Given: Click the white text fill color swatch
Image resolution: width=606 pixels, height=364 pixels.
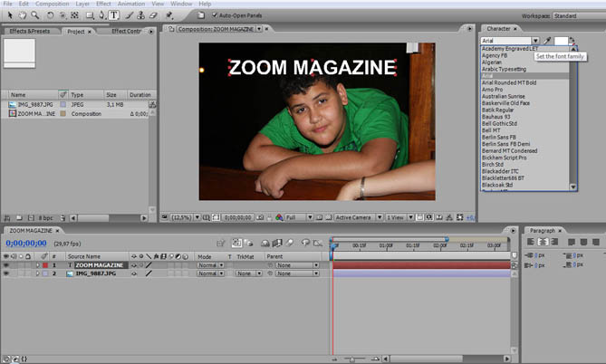Looking at the screenshot, I should (x=560, y=41).
